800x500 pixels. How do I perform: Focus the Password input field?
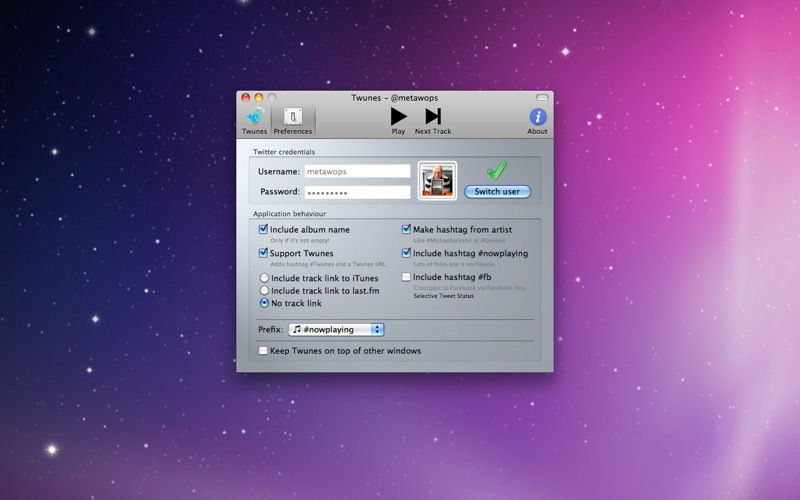click(x=357, y=192)
